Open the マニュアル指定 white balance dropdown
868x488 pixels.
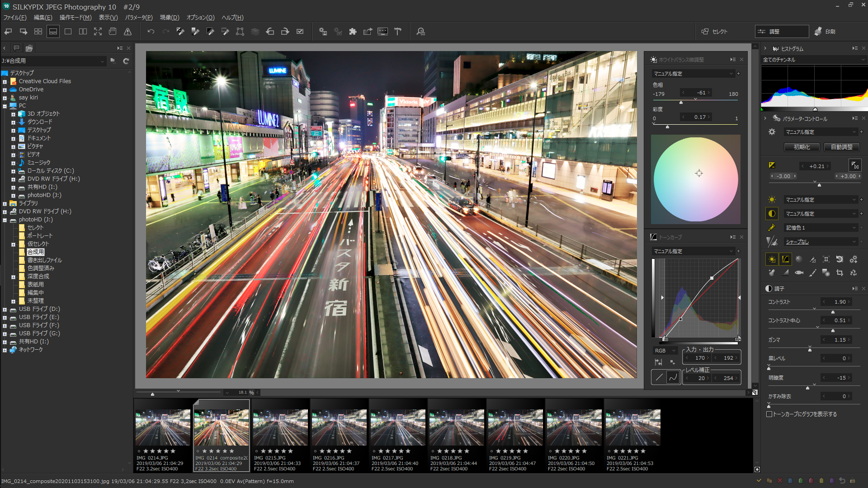click(693, 73)
